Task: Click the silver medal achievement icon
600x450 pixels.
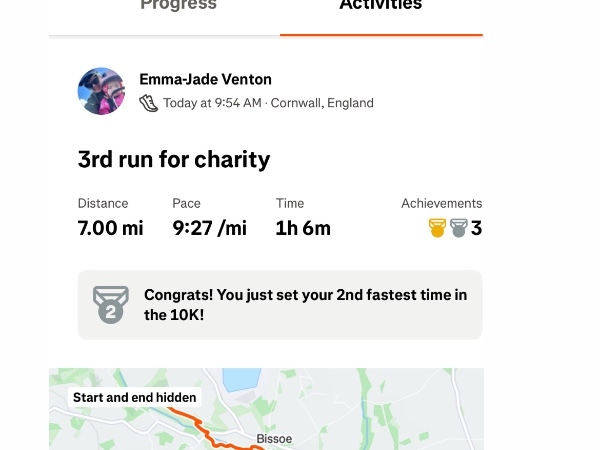Action: [x=458, y=228]
